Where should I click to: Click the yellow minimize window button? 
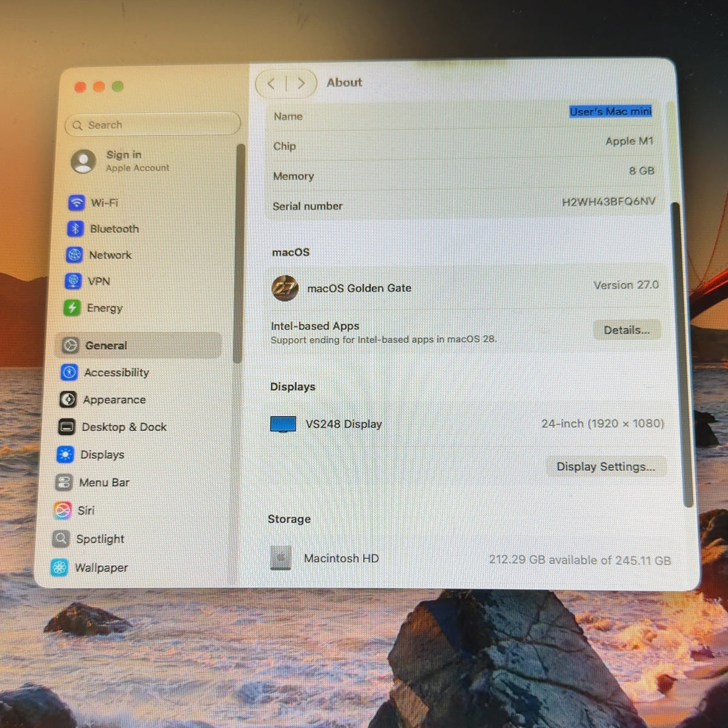[x=99, y=87]
